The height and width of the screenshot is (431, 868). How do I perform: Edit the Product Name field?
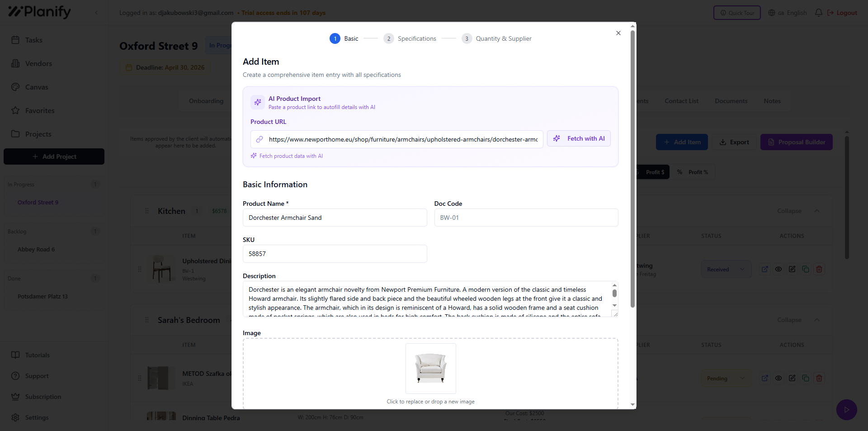[335, 218]
